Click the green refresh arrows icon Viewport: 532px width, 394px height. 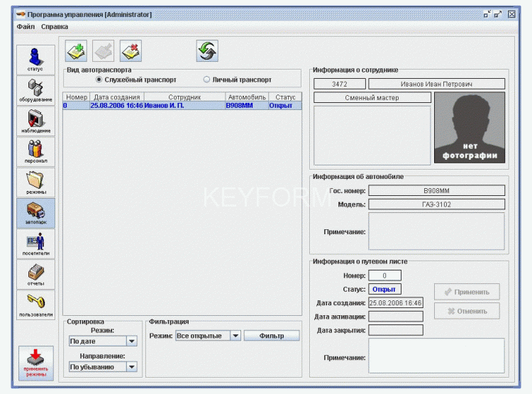coord(207,51)
